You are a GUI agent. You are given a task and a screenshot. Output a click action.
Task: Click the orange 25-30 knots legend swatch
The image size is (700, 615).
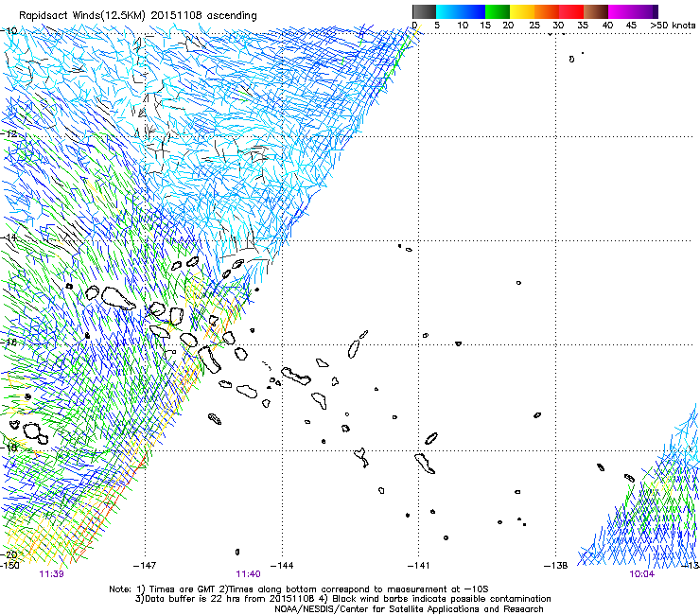[x=547, y=11]
